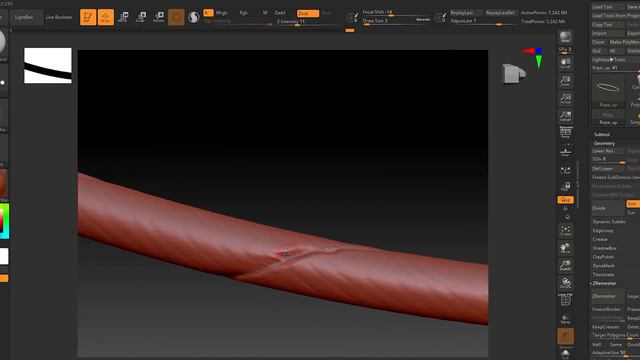Click the Divide button
The width and height of the screenshot is (640, 360).
tap(607, 208)
